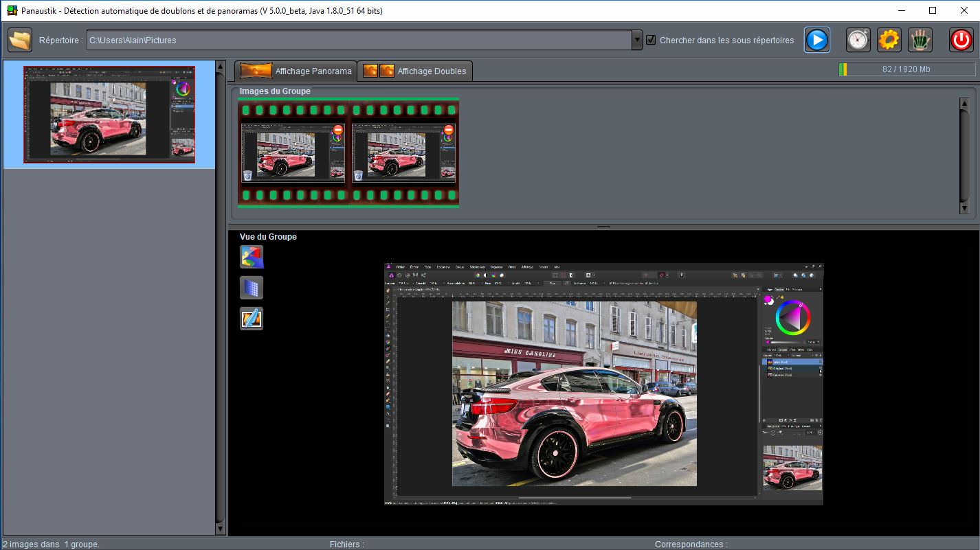Click red remove badge on first film image
This screenshot has width=980, height=550.
337,130
